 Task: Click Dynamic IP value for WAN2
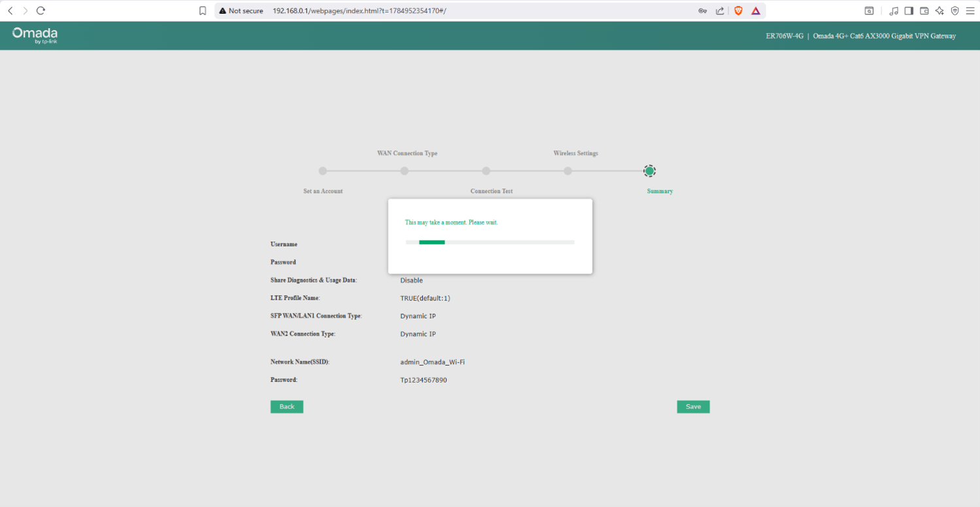pyautogui.click(x=418, y=334)
